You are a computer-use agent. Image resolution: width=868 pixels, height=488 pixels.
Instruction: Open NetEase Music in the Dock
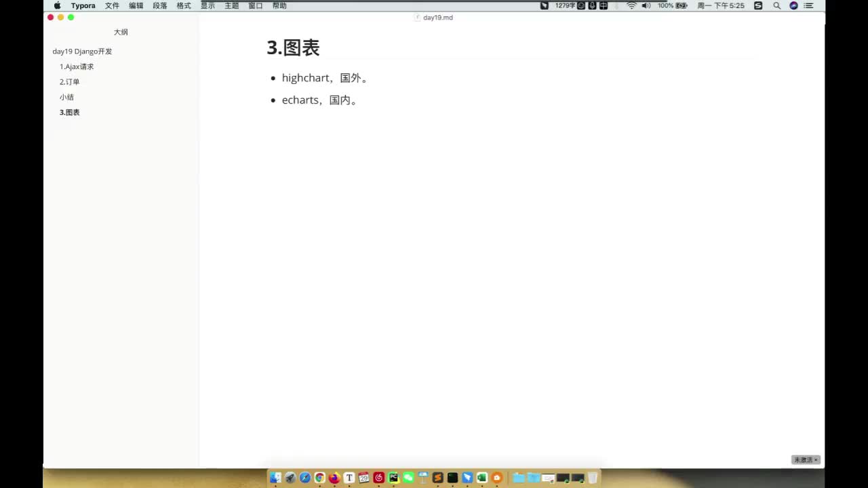click(x=379, y=478)
